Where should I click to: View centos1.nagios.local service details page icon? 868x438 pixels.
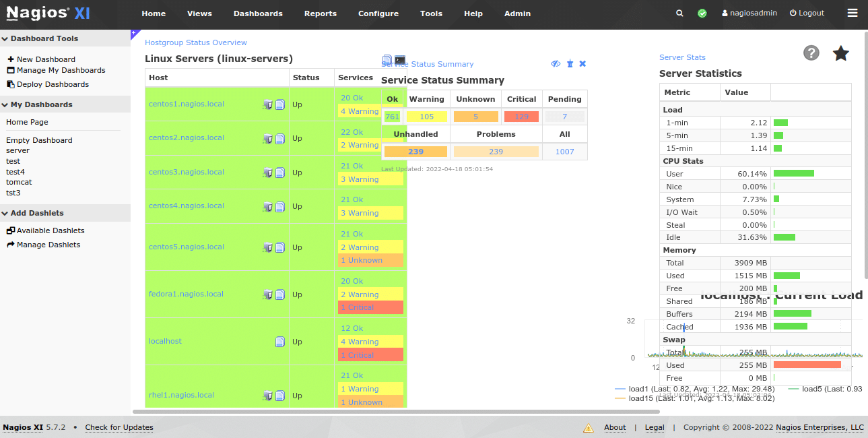point(280,104)
